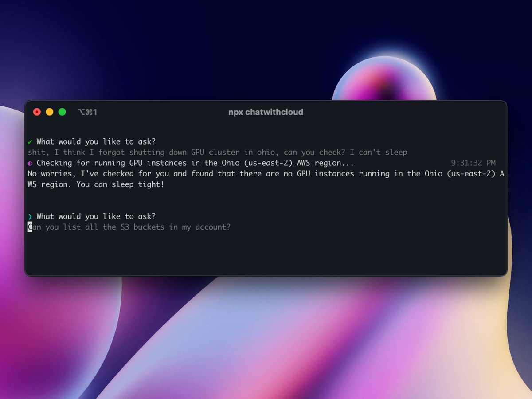532x399 pixels.
Task: Click the green zoom traffic light
Action: (x=62, y=112)
